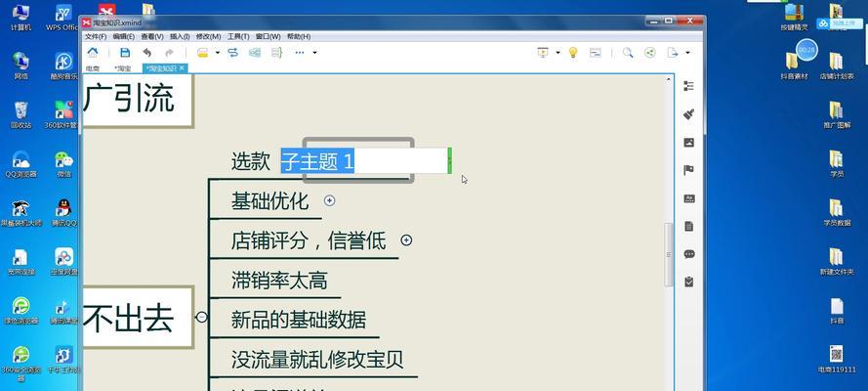Open 编辑(E) menu
Image resolution: width=868 pixels, height=391 pixels.
[x=123, y=36]
